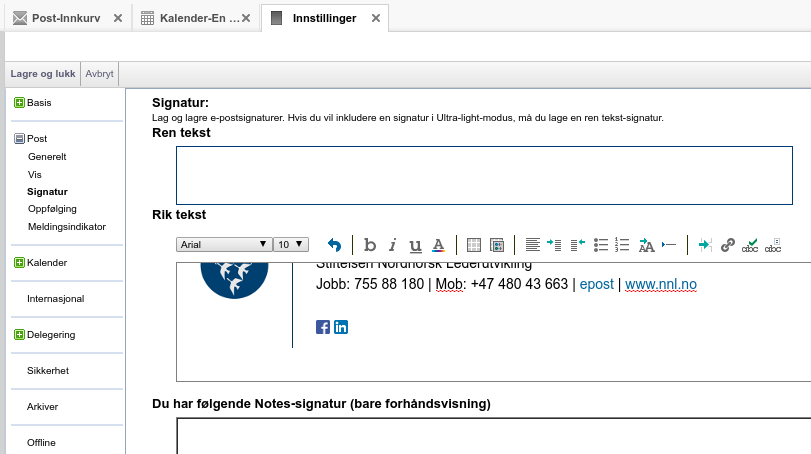Click the paragraph alignment icon

533,245
